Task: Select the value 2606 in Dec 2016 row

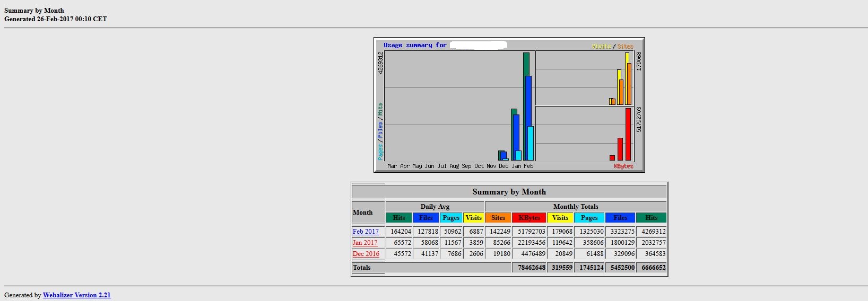Action: [x=476, y=254]
